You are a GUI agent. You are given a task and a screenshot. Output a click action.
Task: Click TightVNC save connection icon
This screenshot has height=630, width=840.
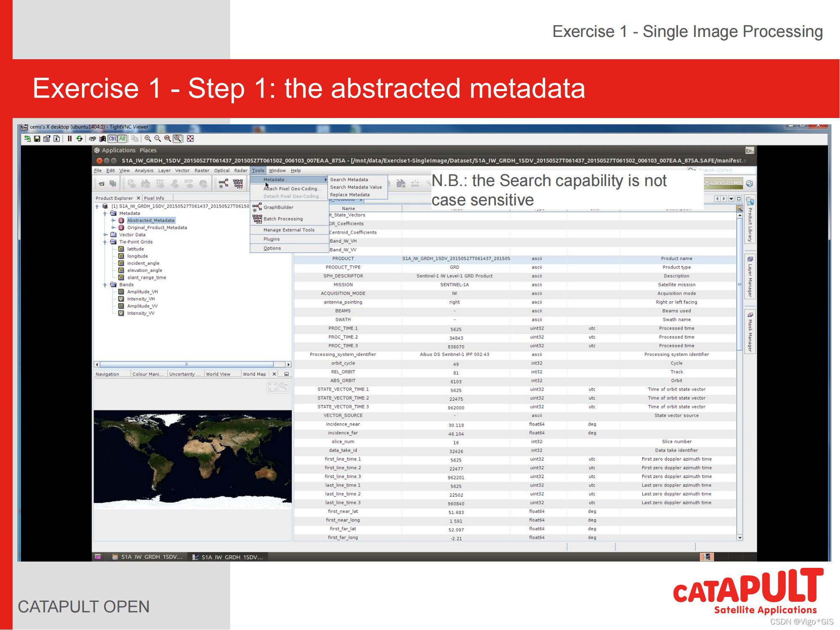coord(37,139)
